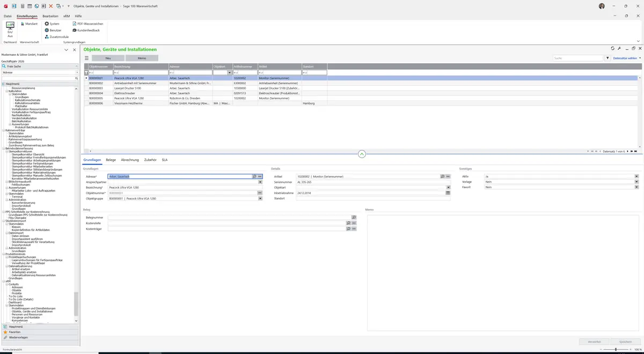This screenshot has width=644, height=354.
Task: Open the Bearbeiten menu
Action: 50,16
